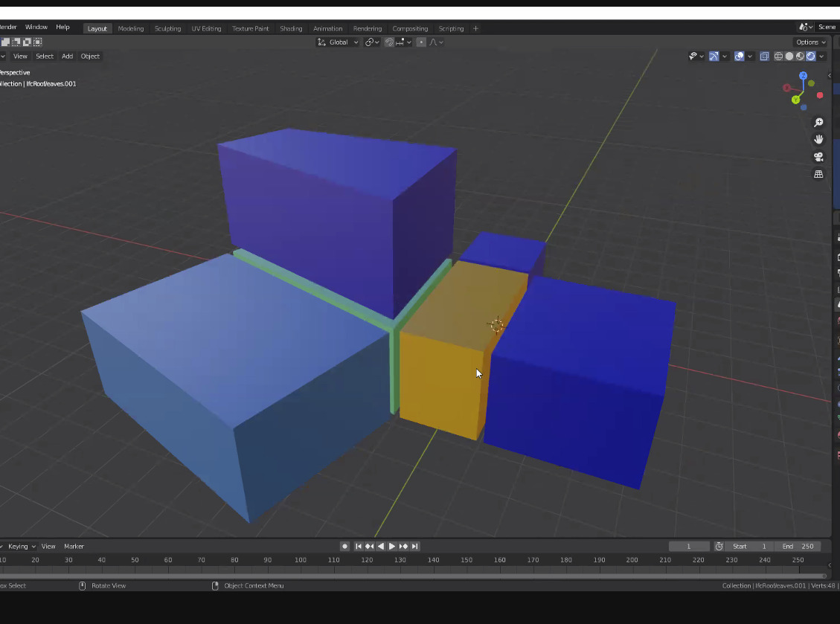Screen dimensions: 840x624
Task: Click the zoom magnifier viewport icon
Action: tap(818, 123)
